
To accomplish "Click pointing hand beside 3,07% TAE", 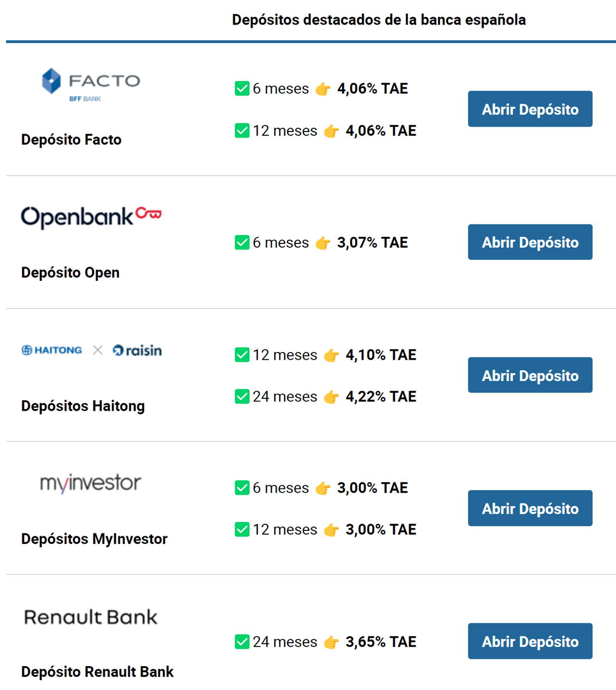I will [323, 243].
